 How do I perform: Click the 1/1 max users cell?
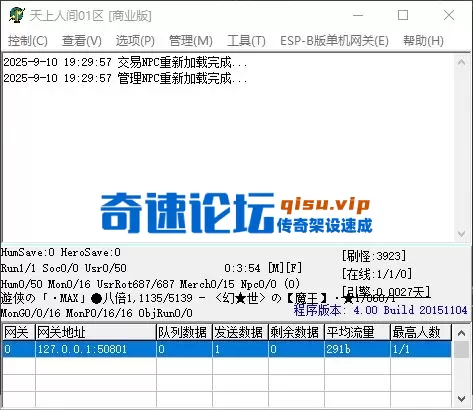pyautogui.click(x=421, y=349)
